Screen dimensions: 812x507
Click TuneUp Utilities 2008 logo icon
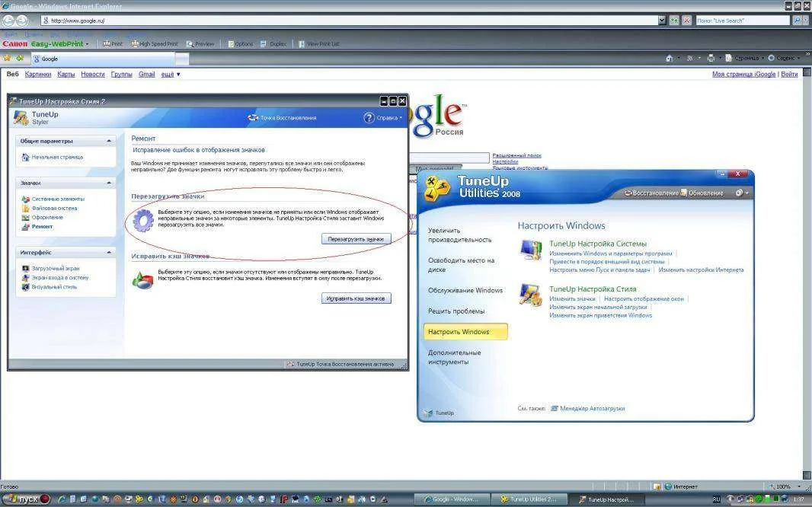[436, 188]
